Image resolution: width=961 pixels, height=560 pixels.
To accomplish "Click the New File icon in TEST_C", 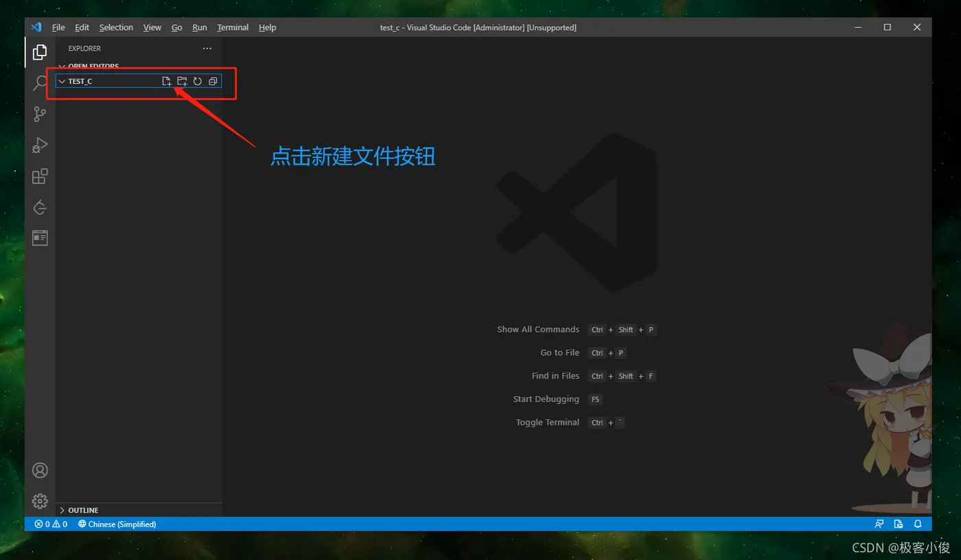I will pos(166,81).
